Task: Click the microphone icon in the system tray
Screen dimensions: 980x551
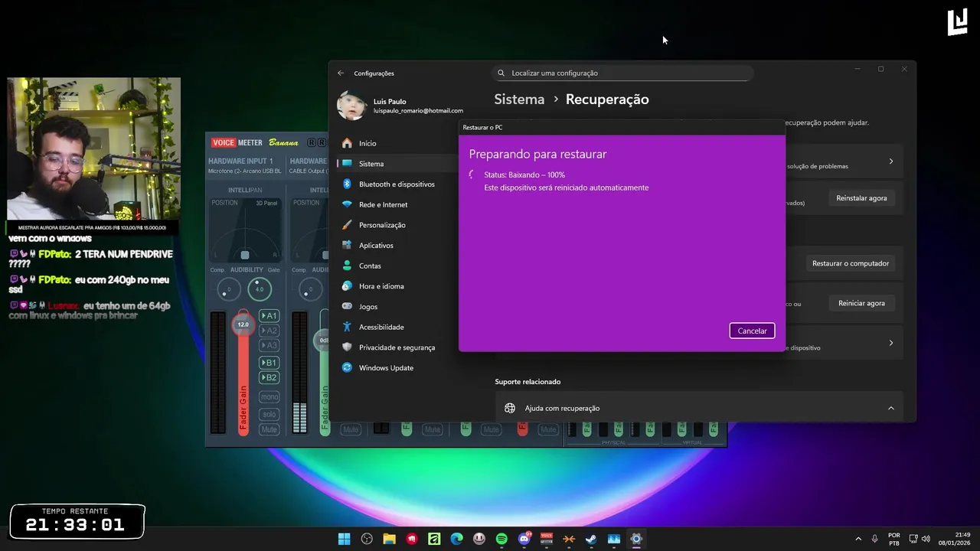Action: 874,539
